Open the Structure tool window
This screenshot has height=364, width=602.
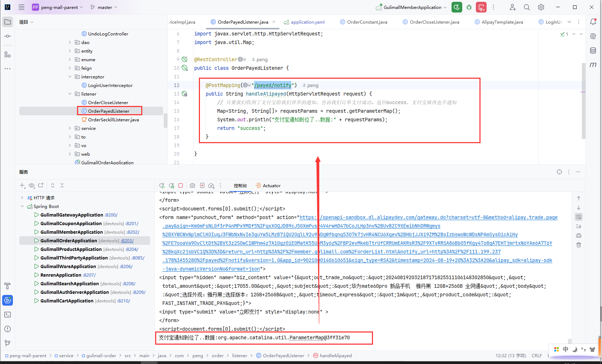(8, 54)
